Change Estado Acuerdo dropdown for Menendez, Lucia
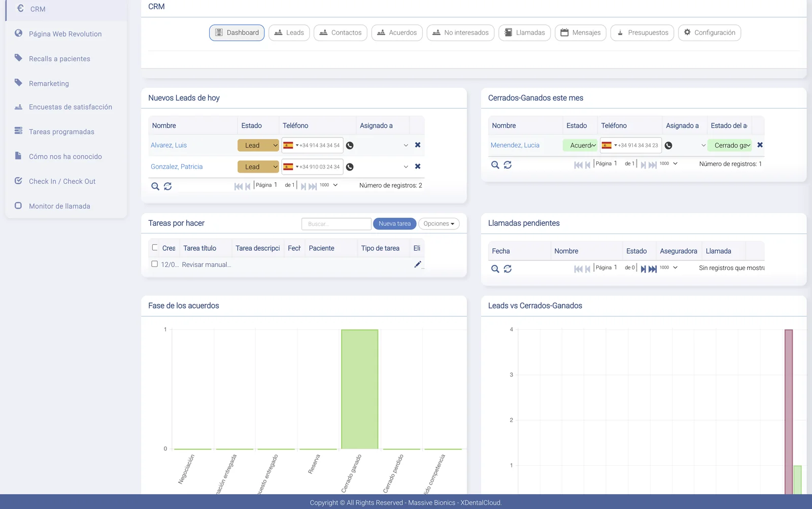 pyautogui.click(x=580, y=145)
